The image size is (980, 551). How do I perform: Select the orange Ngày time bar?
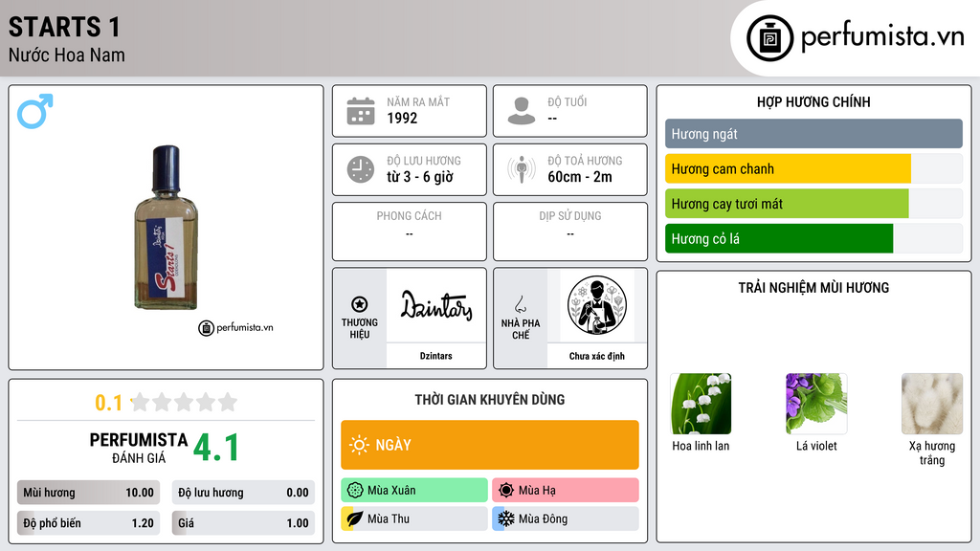pos(490,445)
